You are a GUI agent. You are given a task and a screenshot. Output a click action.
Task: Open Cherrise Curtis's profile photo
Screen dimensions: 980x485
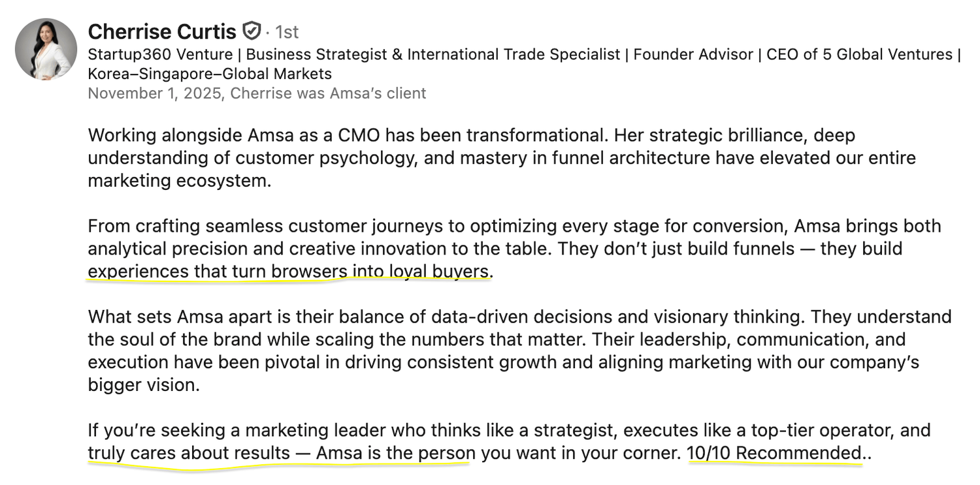tap(46, 50)
